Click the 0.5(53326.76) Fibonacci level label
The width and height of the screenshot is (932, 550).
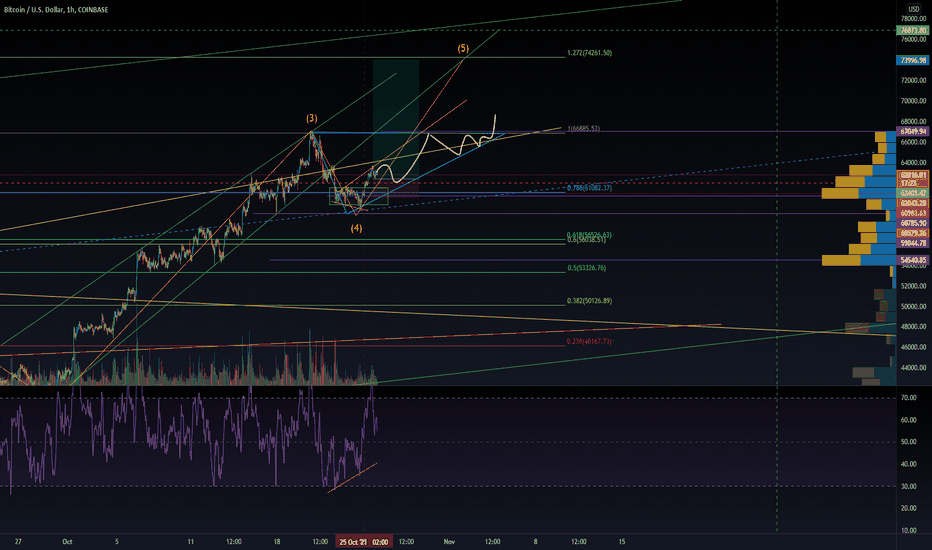click(x=586, y=268)
